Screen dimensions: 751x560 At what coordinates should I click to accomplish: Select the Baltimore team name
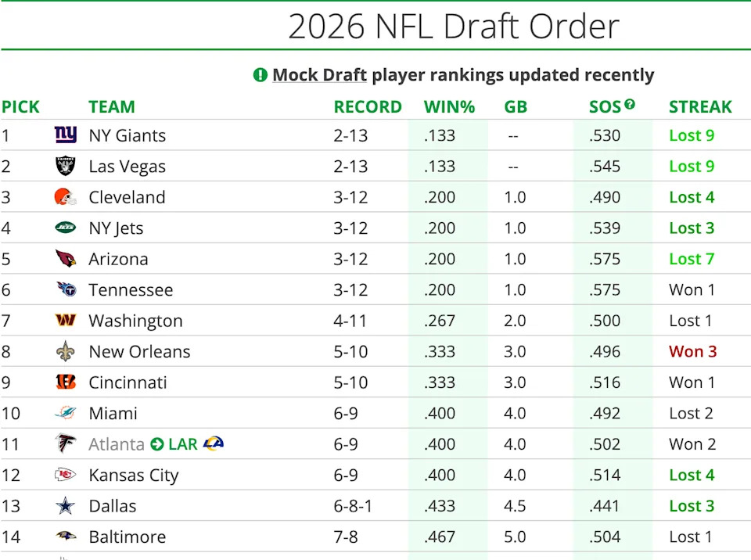click(127, 537)
